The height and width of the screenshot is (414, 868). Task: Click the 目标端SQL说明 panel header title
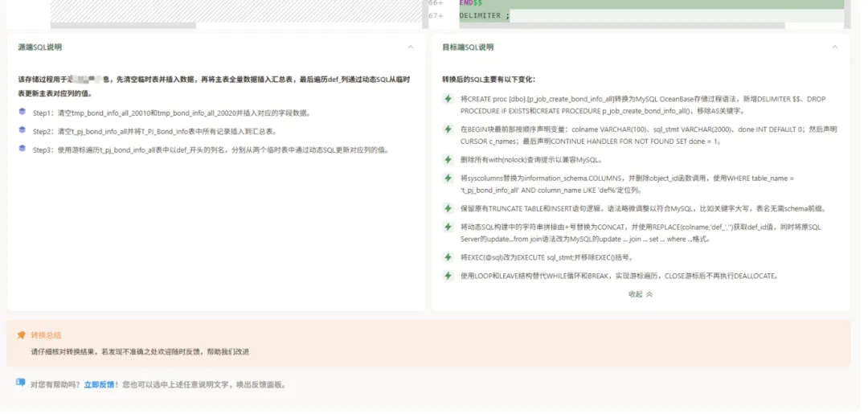468,47
